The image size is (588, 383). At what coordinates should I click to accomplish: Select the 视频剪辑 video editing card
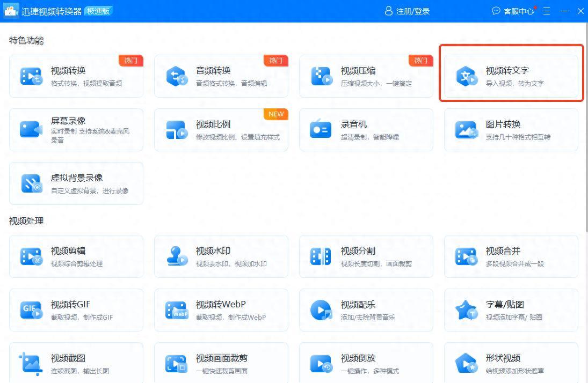coord(76,256)
